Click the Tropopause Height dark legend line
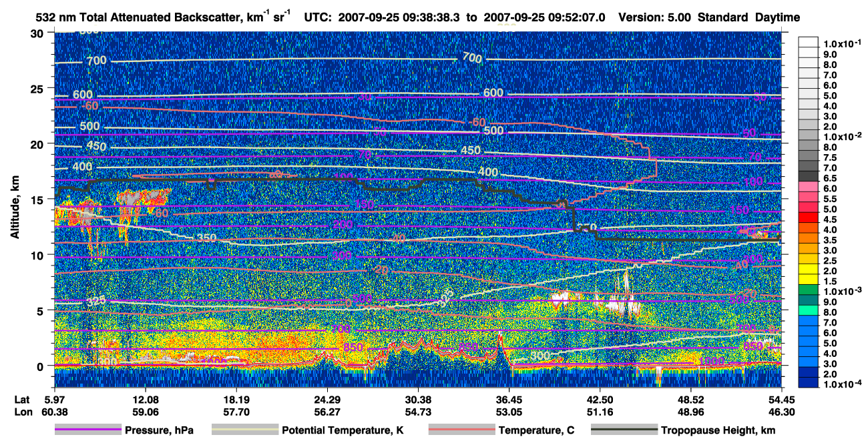This screenshot has width=868, height=445. point(624,430)
